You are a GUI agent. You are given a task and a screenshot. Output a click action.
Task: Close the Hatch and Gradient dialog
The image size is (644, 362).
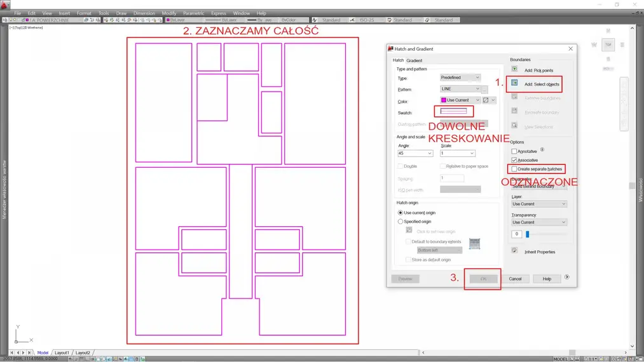(x=570, y=48)
